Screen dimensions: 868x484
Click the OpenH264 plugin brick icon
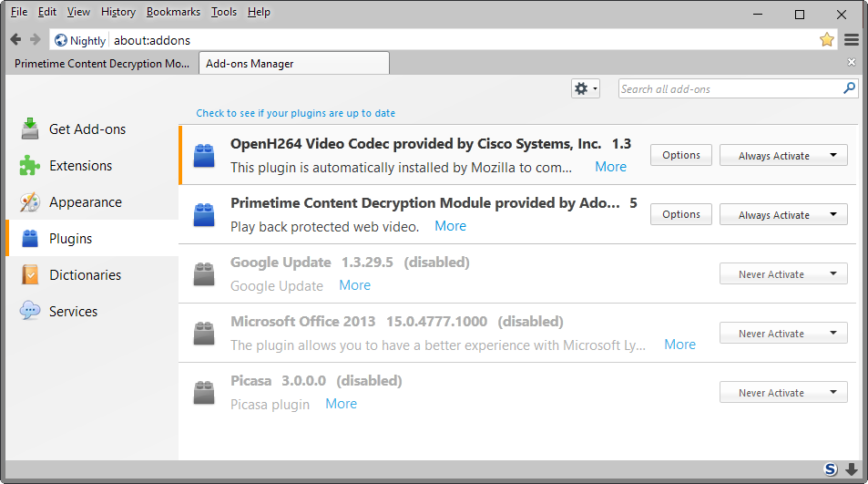204,156
